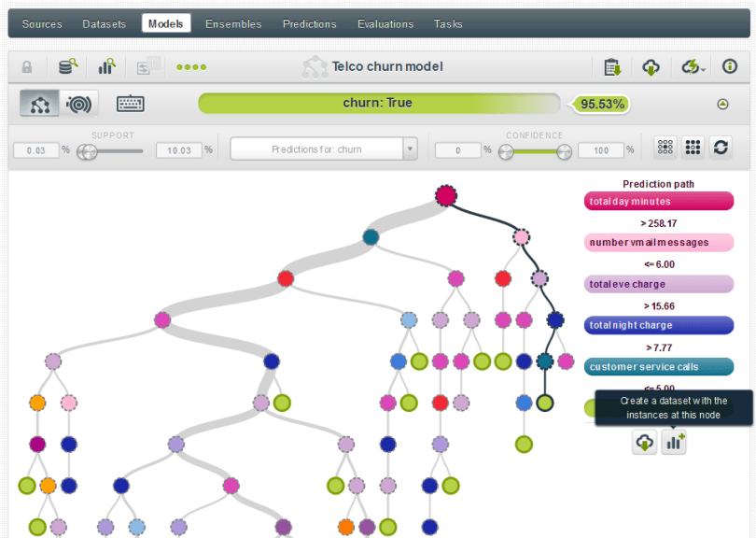Click 'total day minutes' in prediction path

coord(658,201)
